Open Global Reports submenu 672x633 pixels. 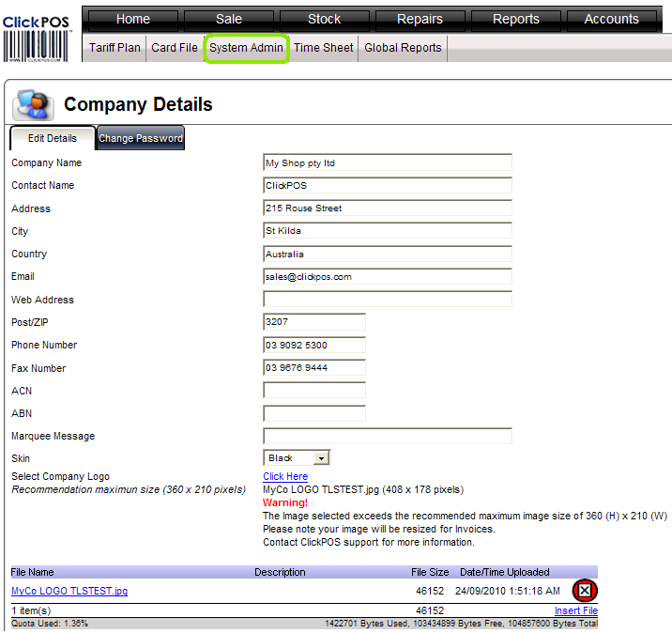click(403, 48)
